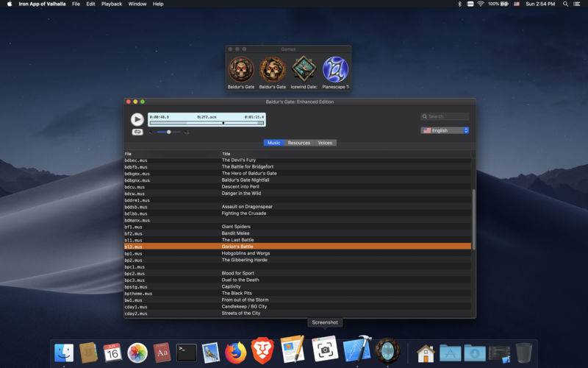Click the music list vertical scrollbar
The width and height of the screenshot is (588, 368).
click(x=473, y=219)
